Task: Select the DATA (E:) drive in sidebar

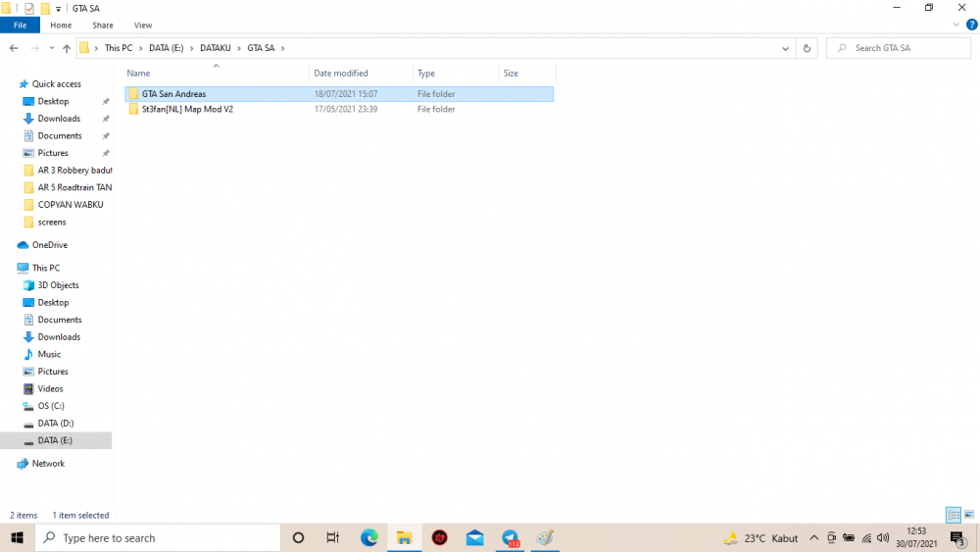Action: pos(56,440)
